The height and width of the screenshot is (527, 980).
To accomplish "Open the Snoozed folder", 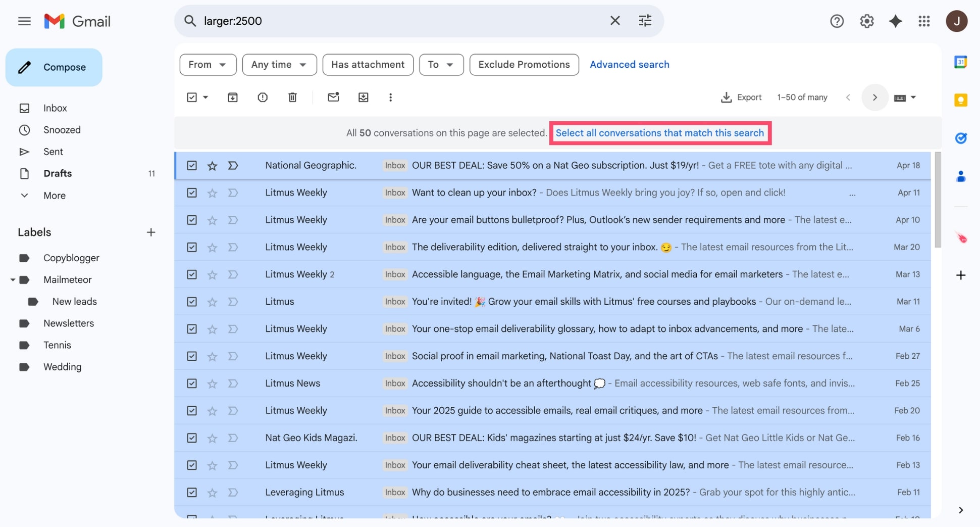I will (x=62, y=130).
